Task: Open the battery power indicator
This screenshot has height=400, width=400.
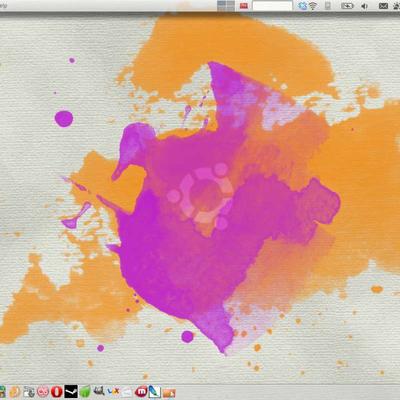Action: pyautogui.click(x=347, y=6)
